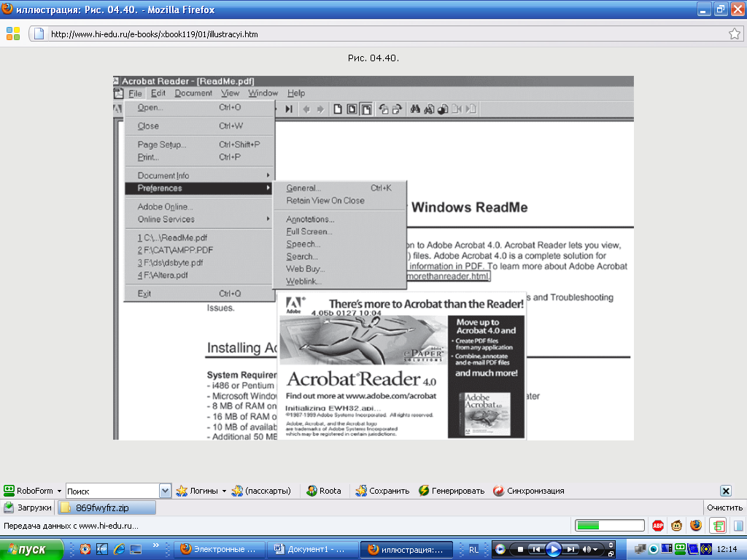Close the RoboForm toolbar with the X

pyautogui.click(x=726, y=491)
